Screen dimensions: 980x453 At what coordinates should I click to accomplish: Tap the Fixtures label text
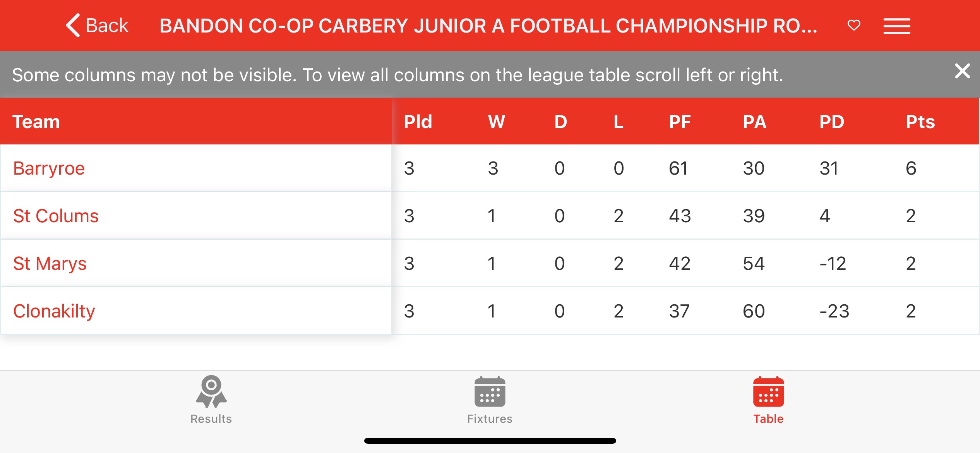tap(490, 419)
